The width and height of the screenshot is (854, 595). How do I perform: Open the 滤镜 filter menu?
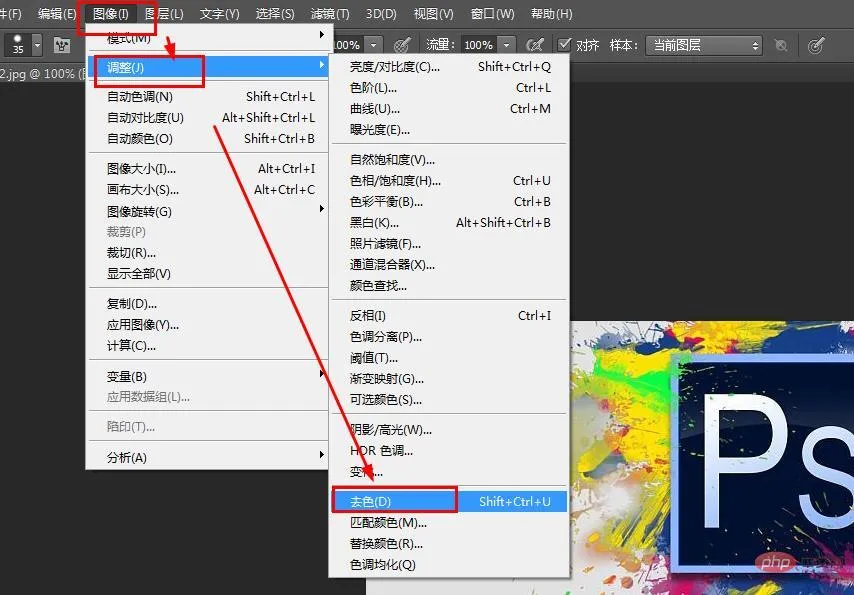(329, 14)
